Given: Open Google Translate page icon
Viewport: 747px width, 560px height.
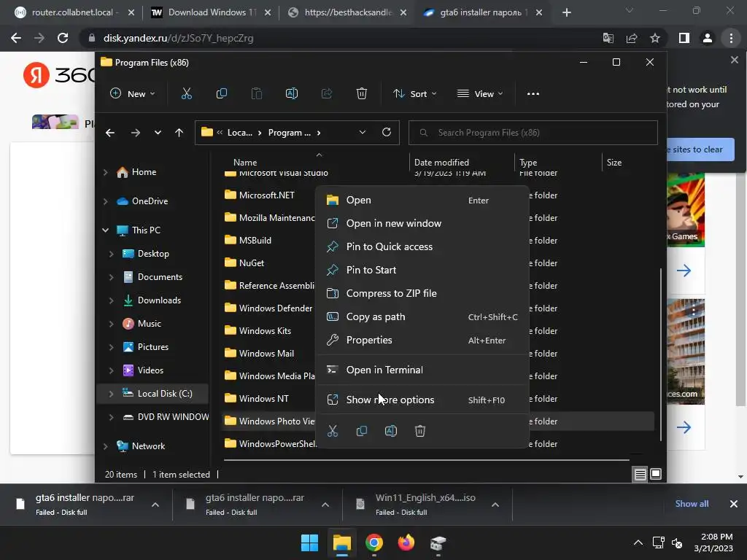Looking at the screenshot, I should tap(608, 38).
